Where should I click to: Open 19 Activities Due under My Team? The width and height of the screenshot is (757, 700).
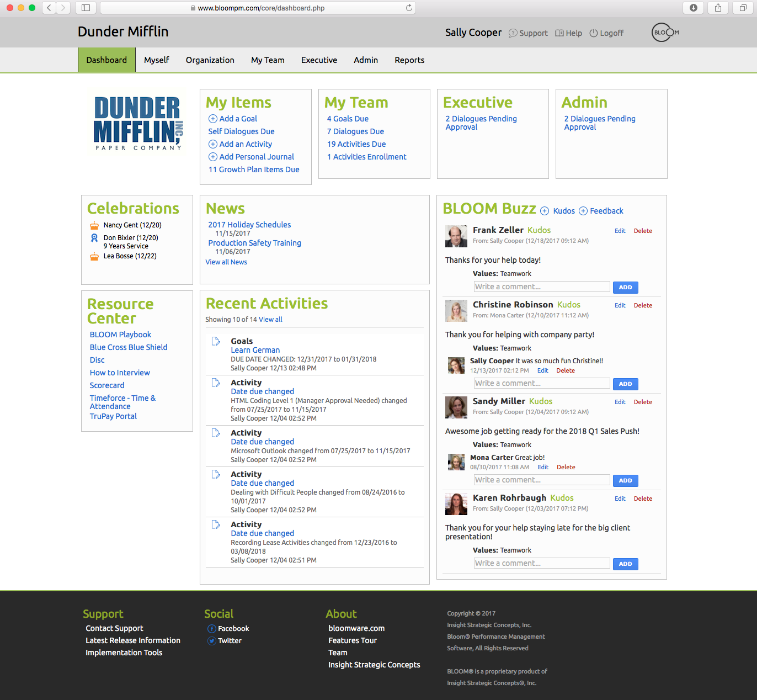356,144
